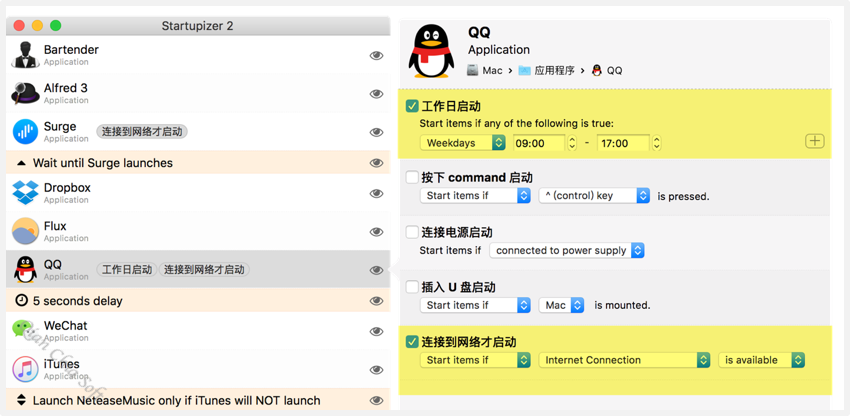This screenshot has height=416, width=850.
Task: Click the green zoom window button
Action: tap(55, 25)
